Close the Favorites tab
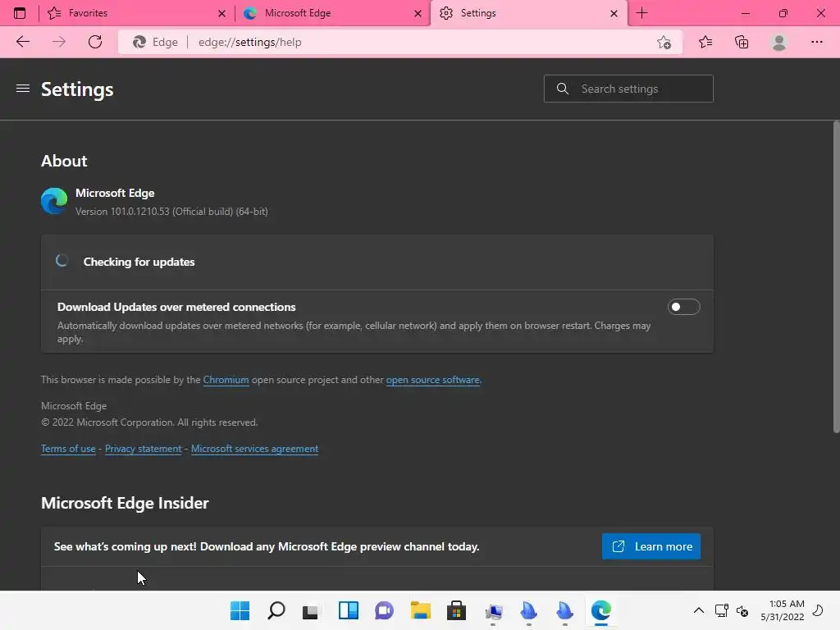Screen dimensions: 840x630 click(x=221, y=13)
